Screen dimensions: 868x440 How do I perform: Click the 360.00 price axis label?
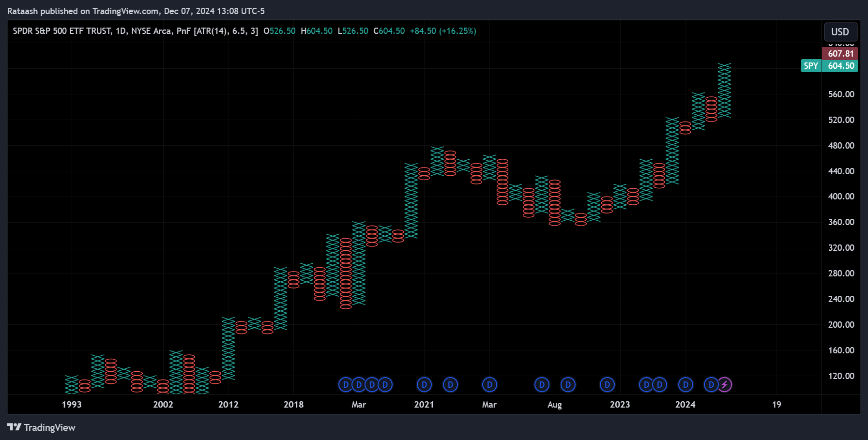coord(841,222)
